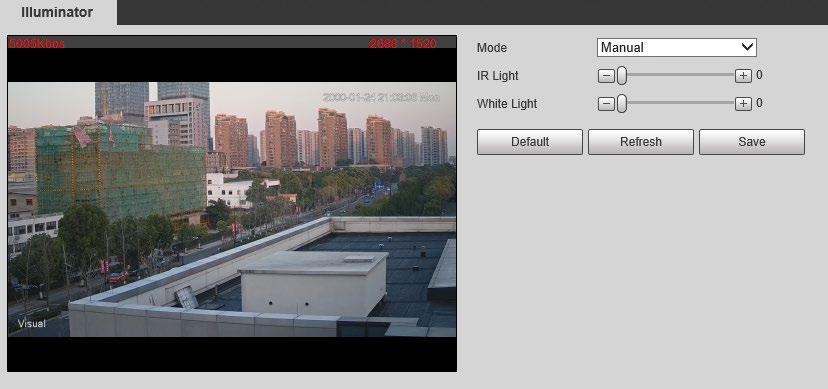This screenshot has height=389, width=828.
Task: Click the Refresh button
Action: click(641, 142)
